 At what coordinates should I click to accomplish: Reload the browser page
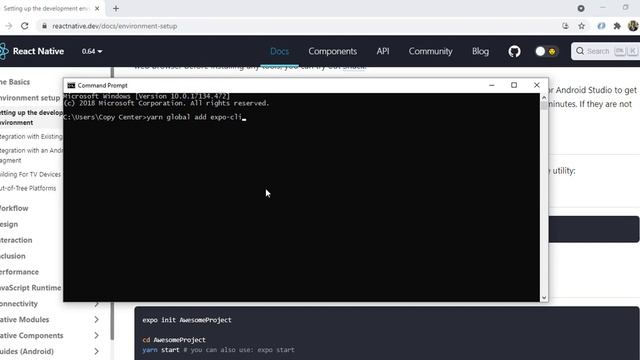point(24,26)
